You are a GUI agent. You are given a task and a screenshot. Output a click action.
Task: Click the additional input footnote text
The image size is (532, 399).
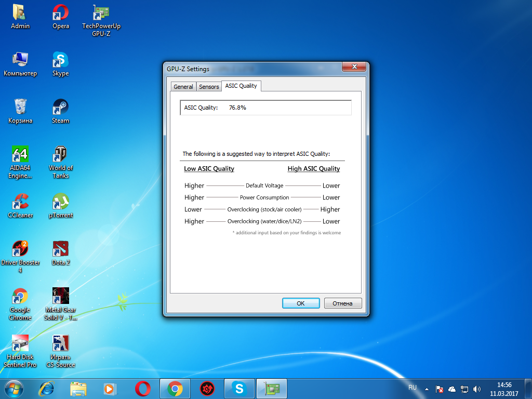point(287,233)
